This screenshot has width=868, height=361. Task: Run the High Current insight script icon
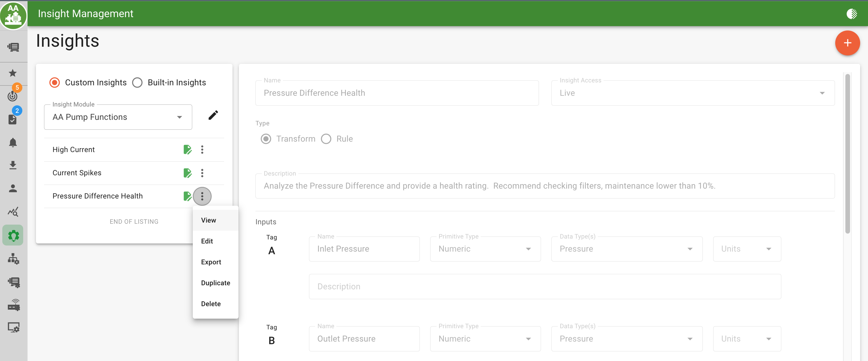click(188, 149)
